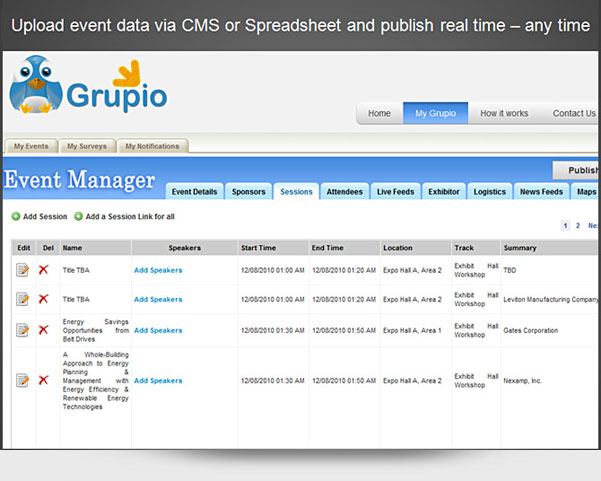Click the Leviton Manufacturing Company summary text

coord(550,299)
